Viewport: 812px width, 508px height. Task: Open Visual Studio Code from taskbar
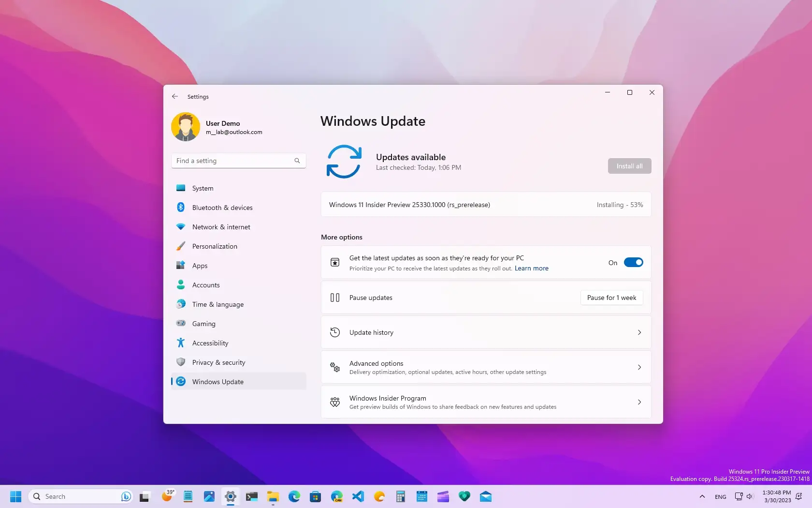click(x=358, y=496)
